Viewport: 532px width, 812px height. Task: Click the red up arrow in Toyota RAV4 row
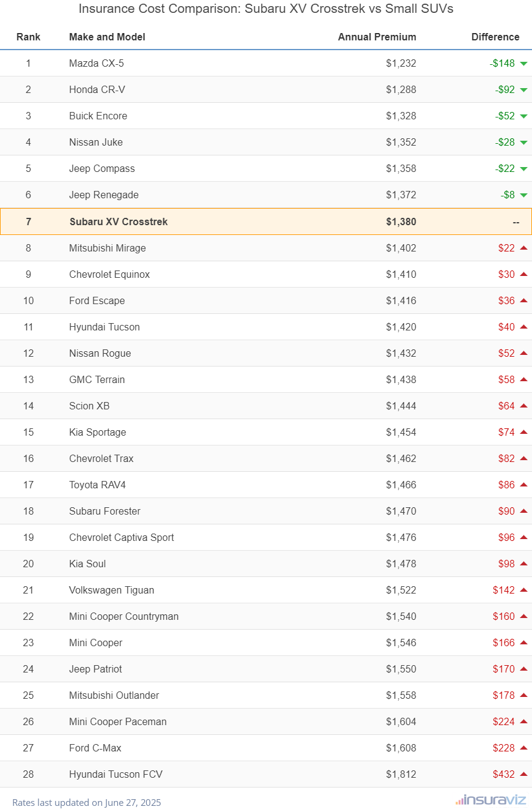click(x=523, y=485)
